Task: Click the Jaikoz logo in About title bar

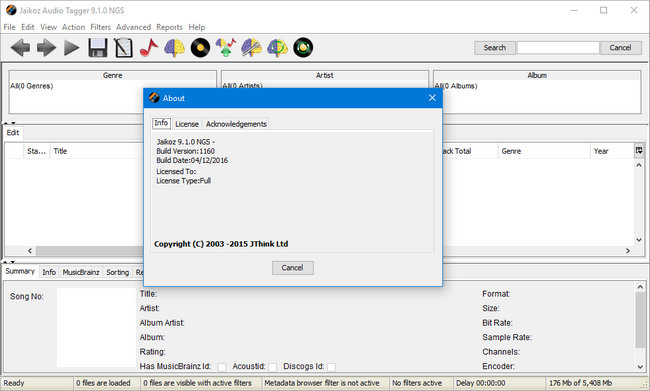Action: coord(154,98)
